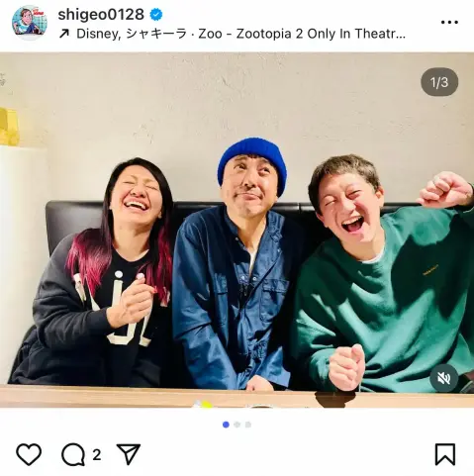
Task: Jump to the second carousel dot
Action: 237,425
